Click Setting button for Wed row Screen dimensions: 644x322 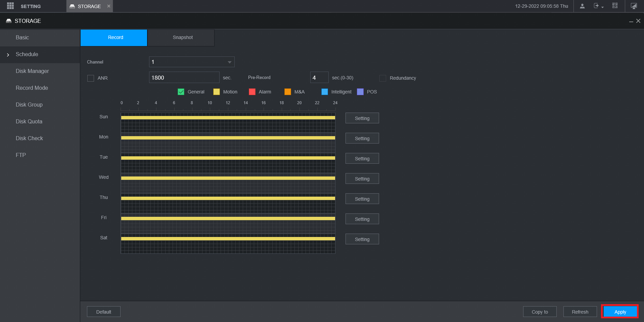pos(362,179)
